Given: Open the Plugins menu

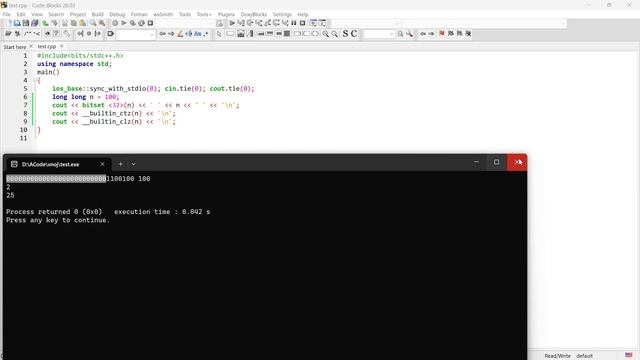Looking at the screenshot, I should point(226,14).
